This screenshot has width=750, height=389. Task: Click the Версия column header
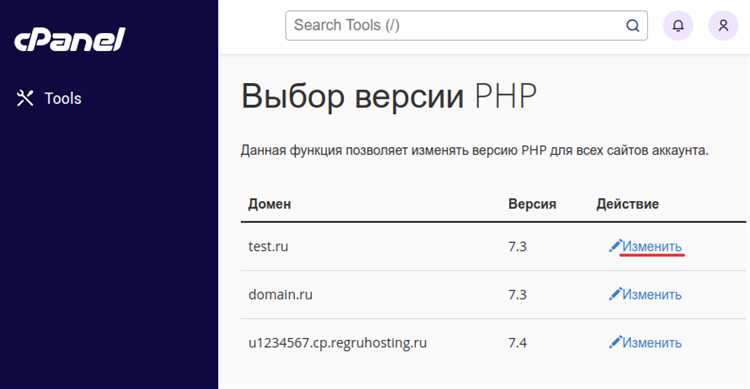[532, 204]
